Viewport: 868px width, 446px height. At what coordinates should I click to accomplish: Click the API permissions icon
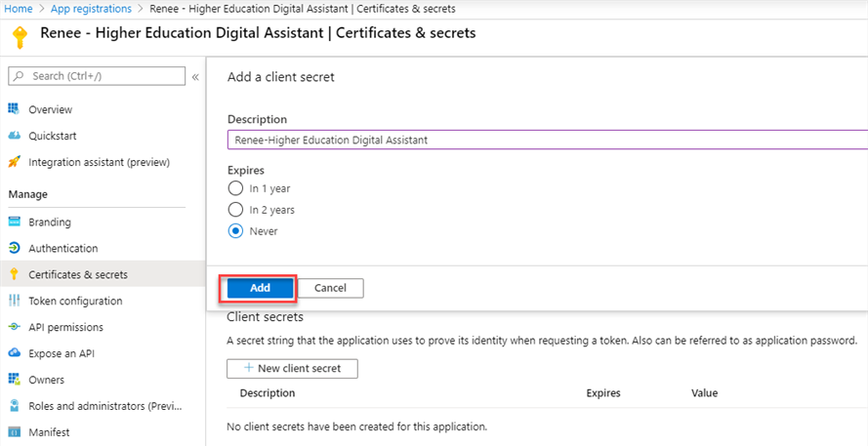(x=14, y=327)
